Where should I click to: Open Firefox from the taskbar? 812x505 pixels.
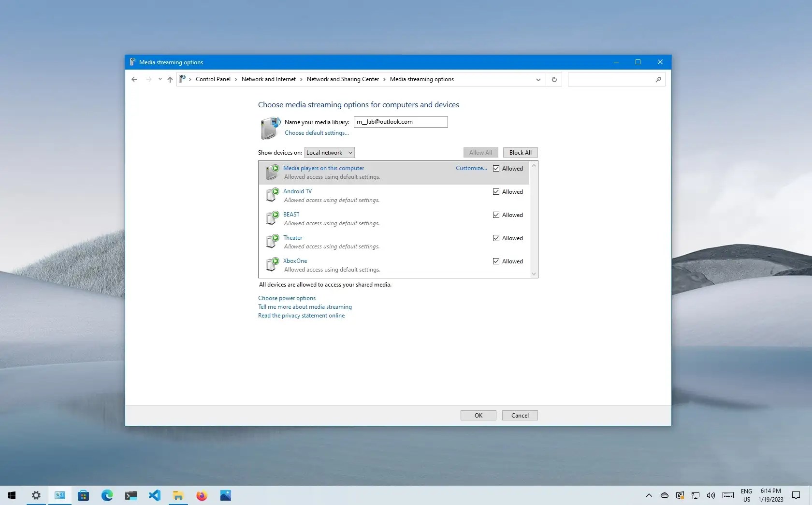click(x=202, y=495)
